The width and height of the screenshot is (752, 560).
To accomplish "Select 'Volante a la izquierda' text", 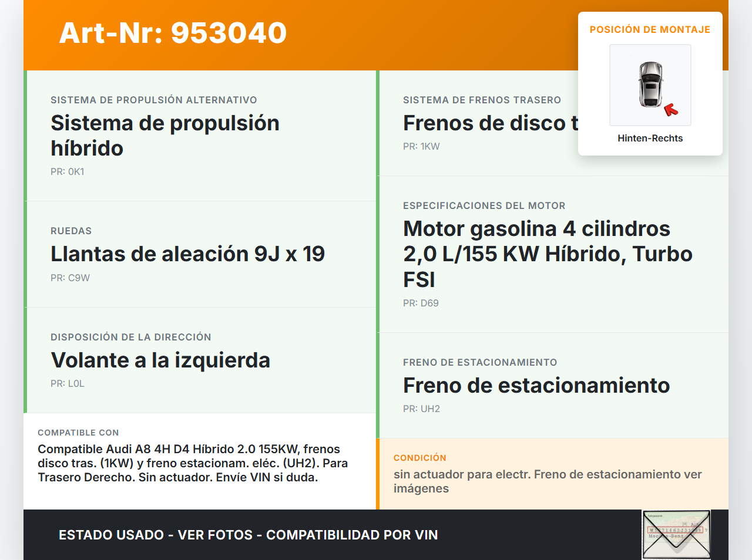I will click(160, 360).
